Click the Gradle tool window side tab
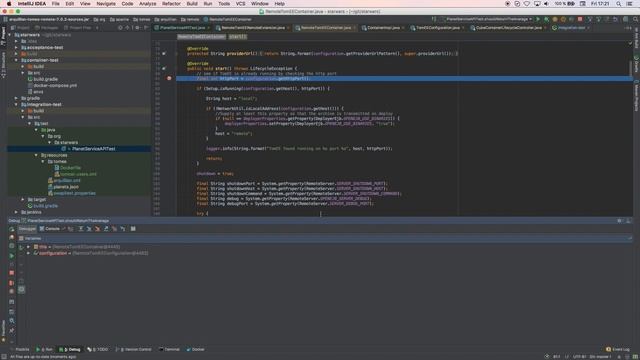The width and height of the screenshot is (640, 360). (636, 66)
